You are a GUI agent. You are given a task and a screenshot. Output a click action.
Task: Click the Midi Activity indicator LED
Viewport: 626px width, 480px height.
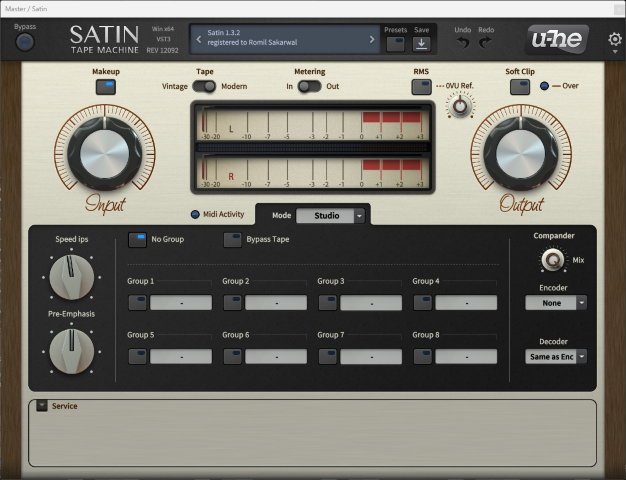pos(195,214)
